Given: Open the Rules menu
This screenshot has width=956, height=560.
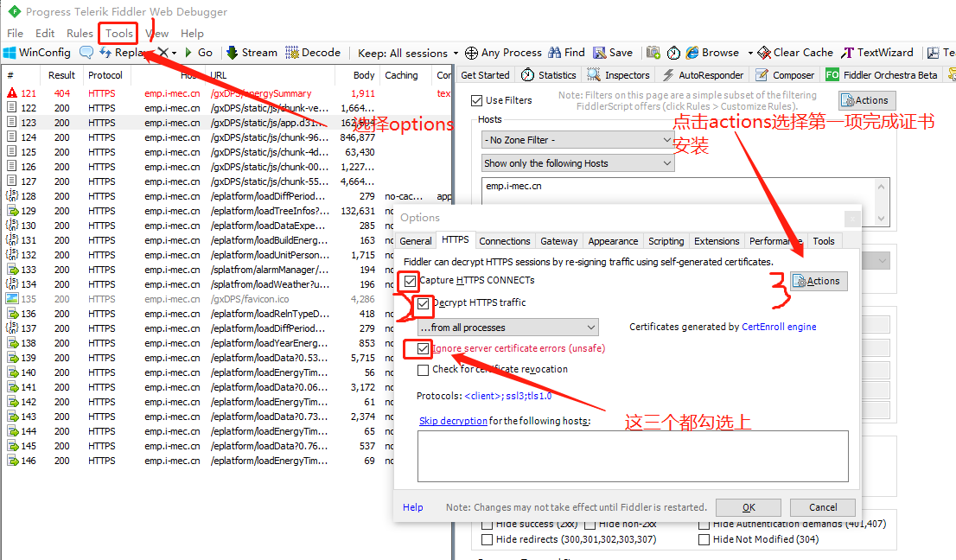Looking at the screenshot, I should tap(80, 33).
